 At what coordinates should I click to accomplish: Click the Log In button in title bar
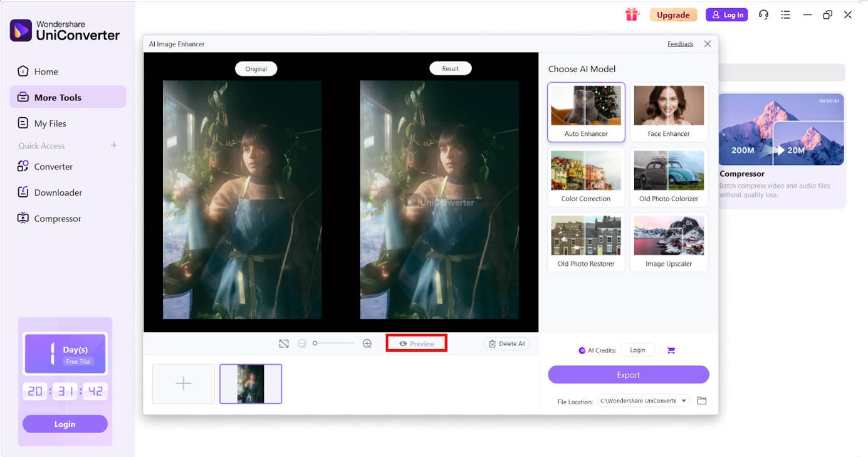pos(727,15)
